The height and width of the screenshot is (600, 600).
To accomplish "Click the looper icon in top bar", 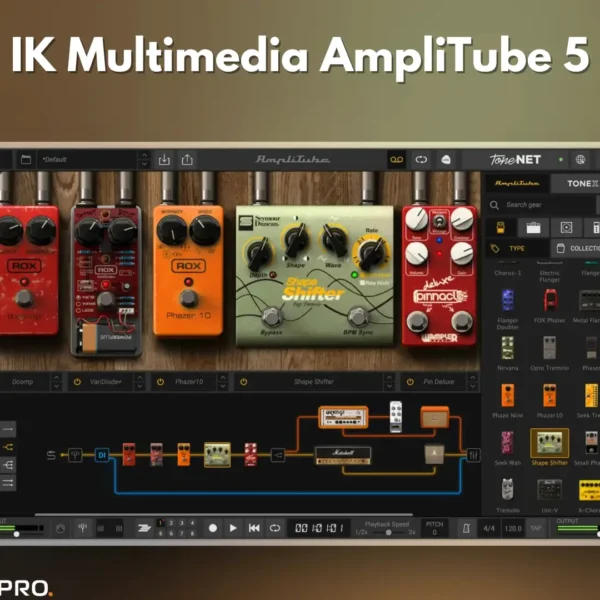I will pyautogui.click(x=421, y=160).
